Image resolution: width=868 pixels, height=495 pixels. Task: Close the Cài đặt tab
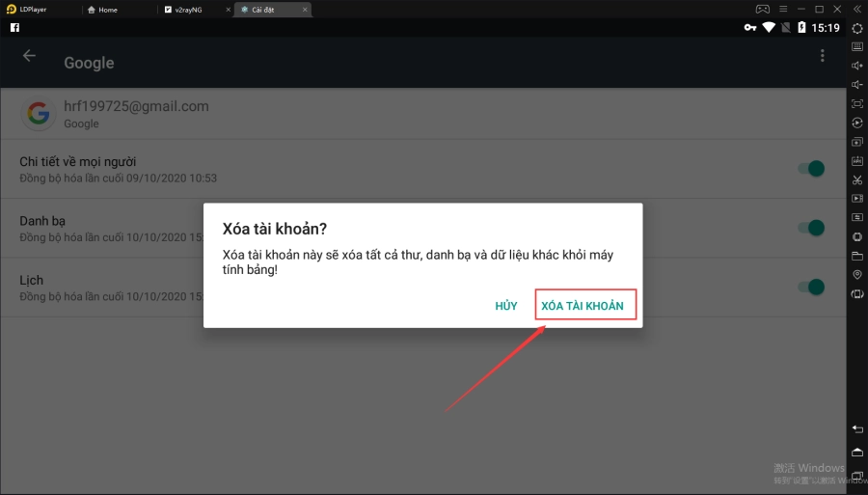coord(305,10)
